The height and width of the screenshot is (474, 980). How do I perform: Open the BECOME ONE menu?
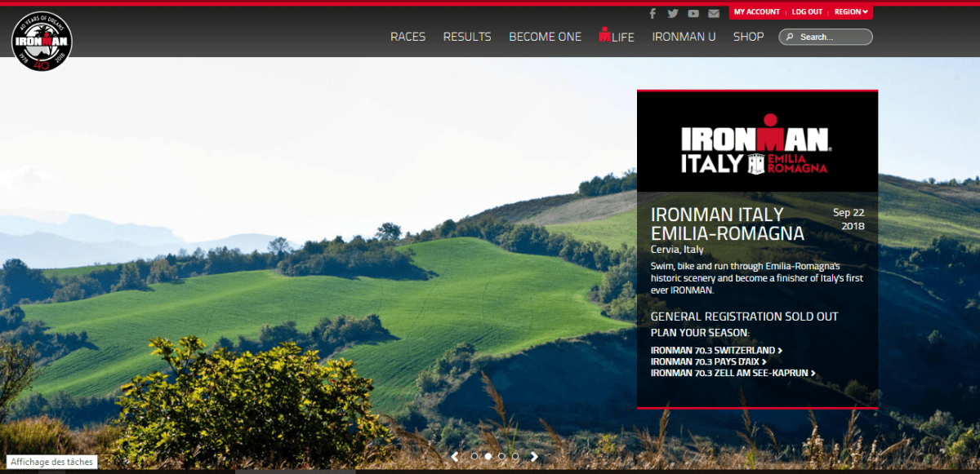click(545, 37)
